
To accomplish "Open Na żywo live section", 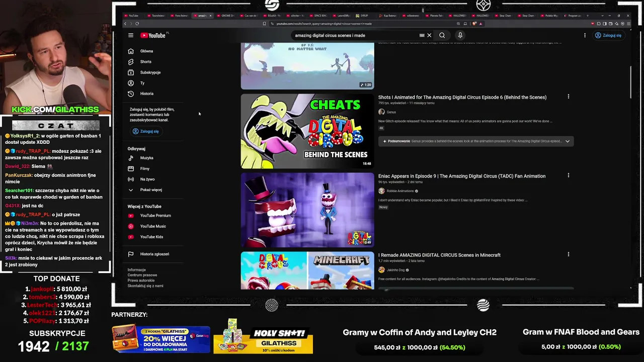I will [147, 179].
